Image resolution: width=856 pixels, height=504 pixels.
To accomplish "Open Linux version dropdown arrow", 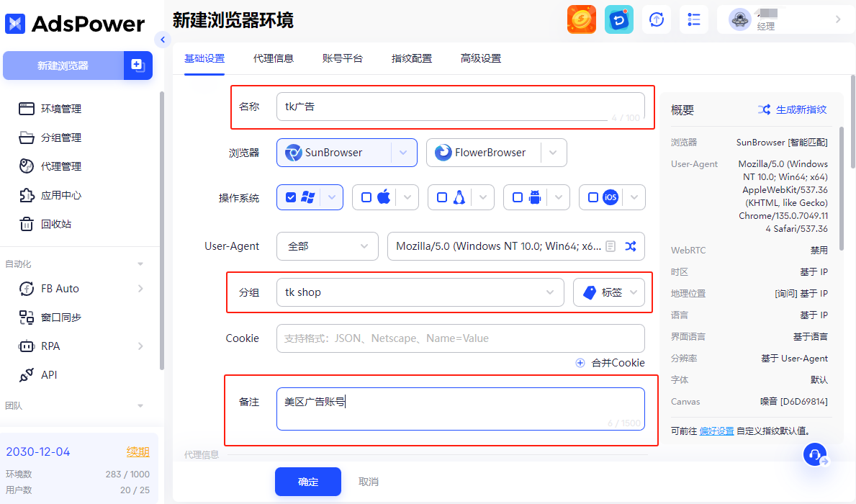I will 482,197.
